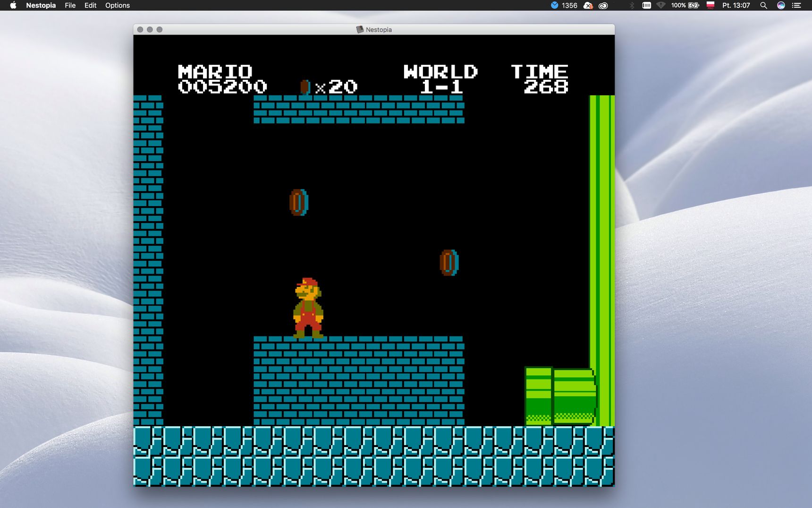Click the coin count x20
Screen dimensions: 812x508
pos(337,87)
